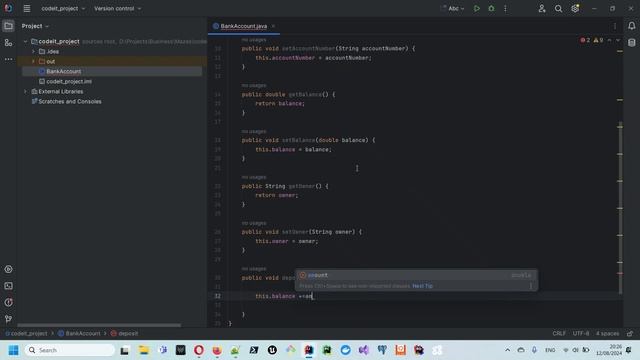Click the warnings count indicator

[598, 40]
